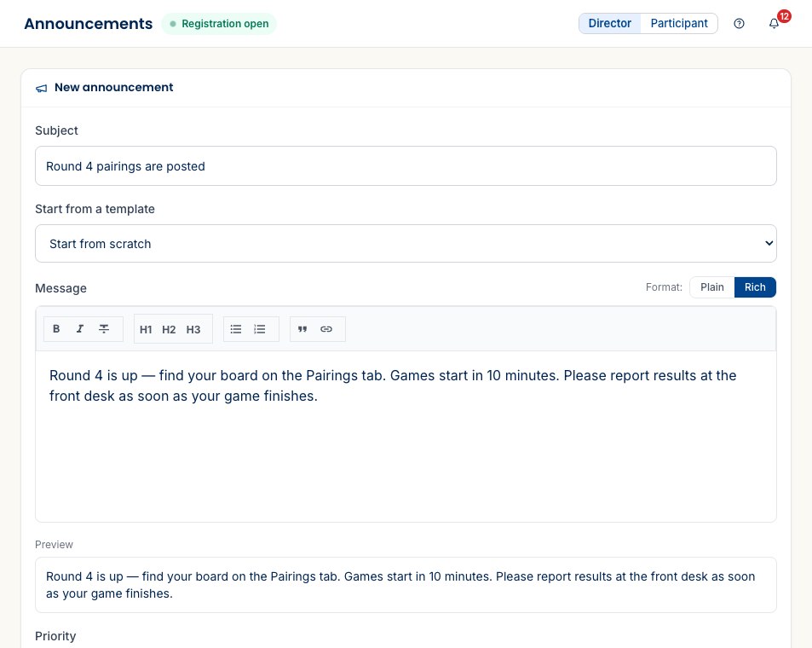Click the Preview text box
The height and width of the screenshot is (648, 812).
406,585
